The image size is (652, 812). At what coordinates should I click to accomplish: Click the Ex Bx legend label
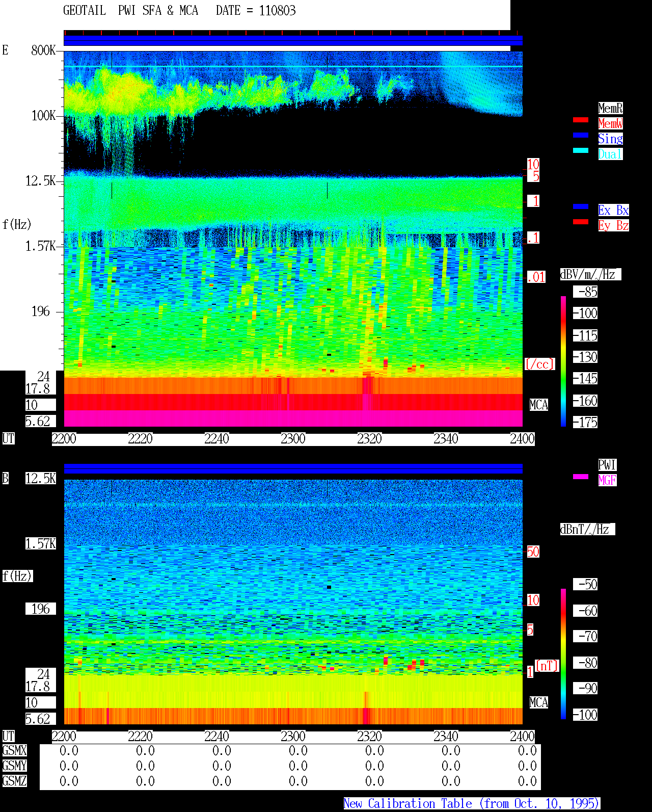point(613,210)
